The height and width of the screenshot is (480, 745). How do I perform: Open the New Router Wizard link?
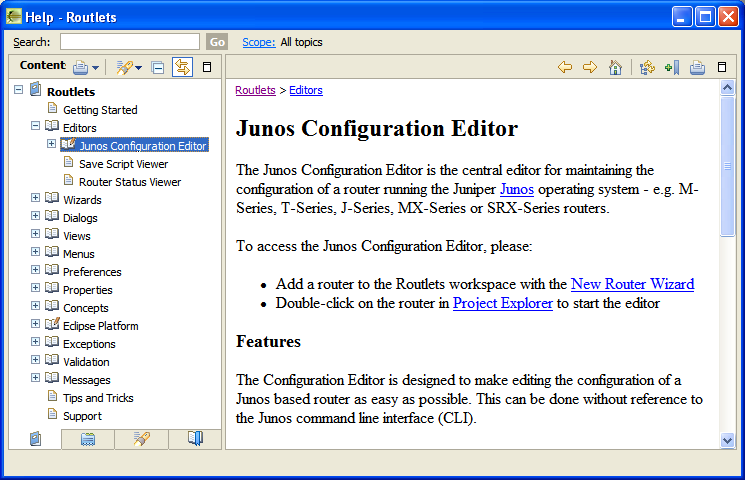(632, 284)
